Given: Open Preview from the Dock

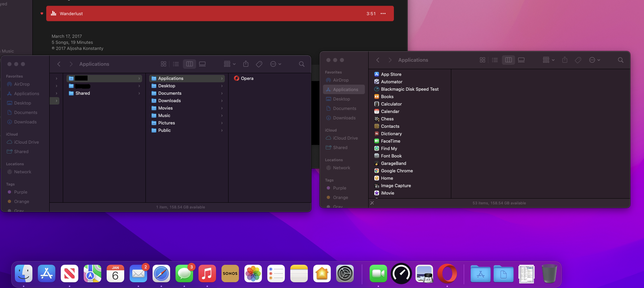Looking at the screenshot, I should [424, 273].
